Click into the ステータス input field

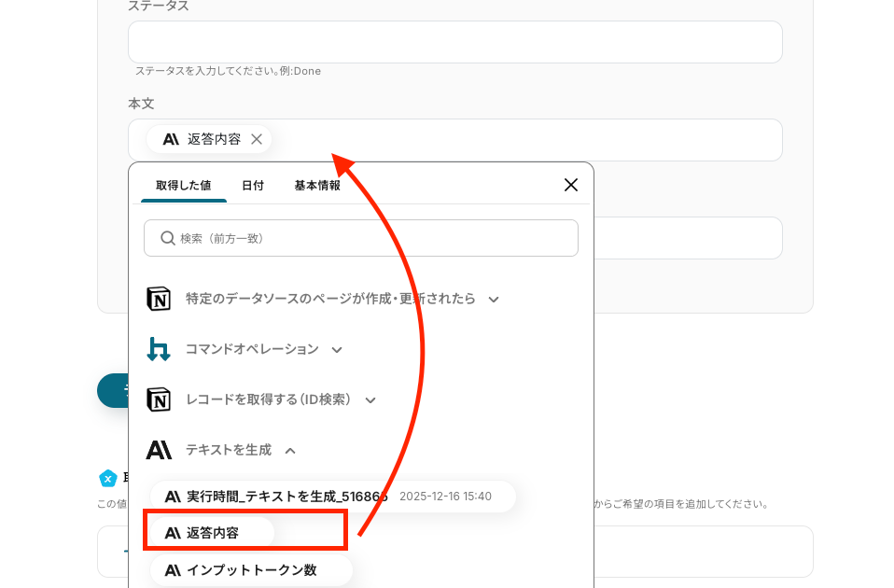[x=454, y=42]
